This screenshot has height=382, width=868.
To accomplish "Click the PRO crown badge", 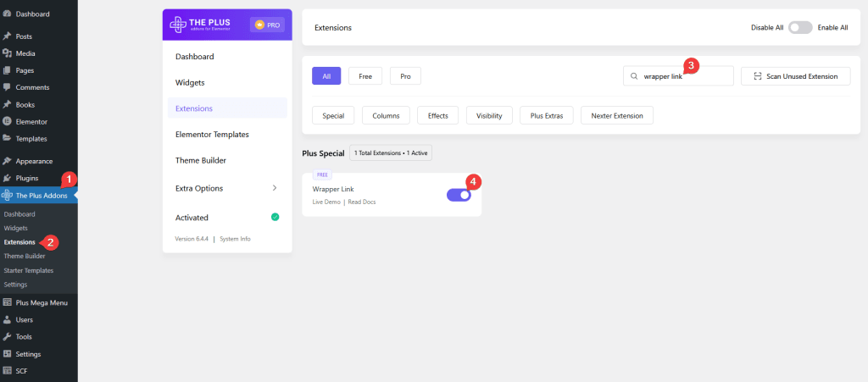I will coord(268,25).
